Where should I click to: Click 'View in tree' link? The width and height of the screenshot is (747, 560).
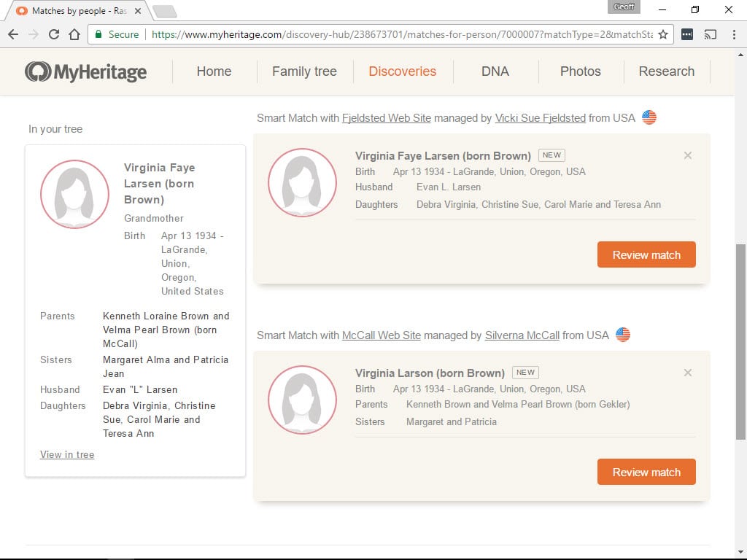[x=67, y=454]
